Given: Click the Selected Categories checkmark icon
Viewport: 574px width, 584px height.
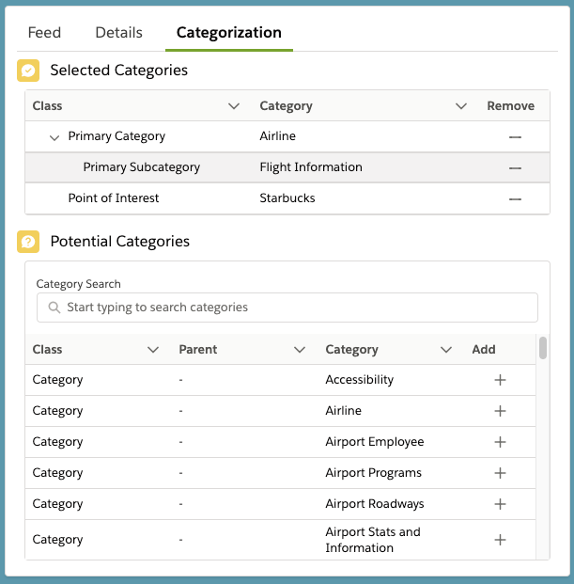Looking at the screenshot, I should tap(28, 70).
